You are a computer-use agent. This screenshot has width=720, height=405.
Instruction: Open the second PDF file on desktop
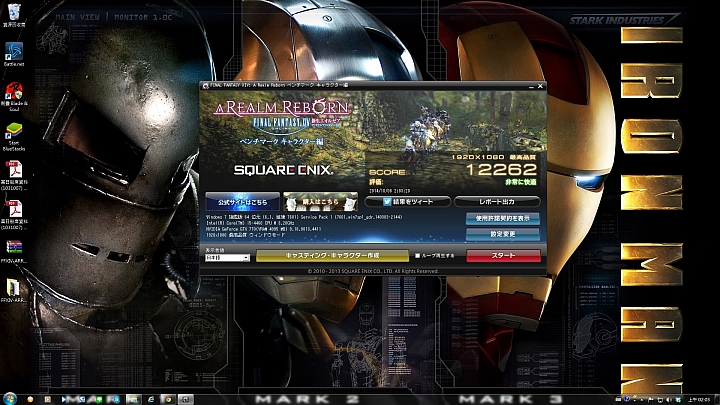(x=14, y=214)
